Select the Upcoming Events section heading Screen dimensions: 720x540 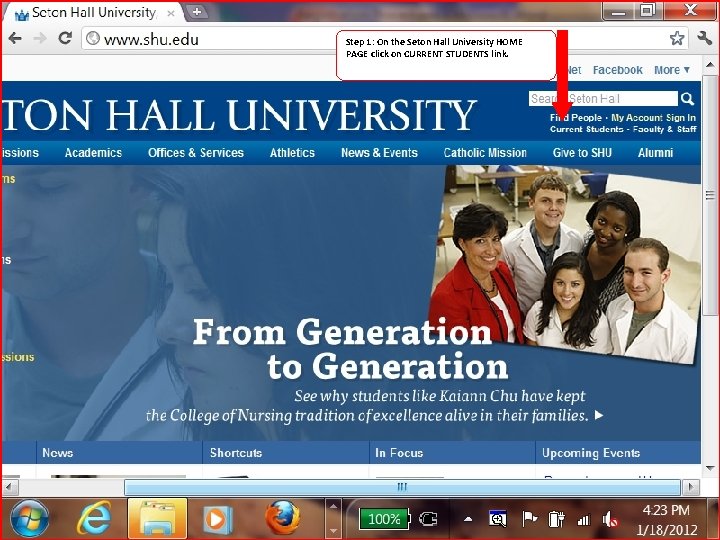[591, 453]
